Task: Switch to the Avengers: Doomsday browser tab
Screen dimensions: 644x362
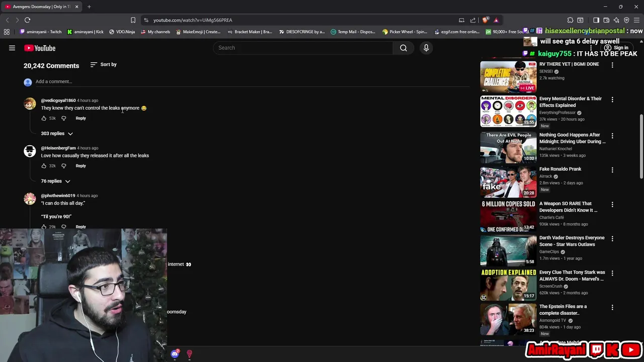Action: [x=42, y=7]
